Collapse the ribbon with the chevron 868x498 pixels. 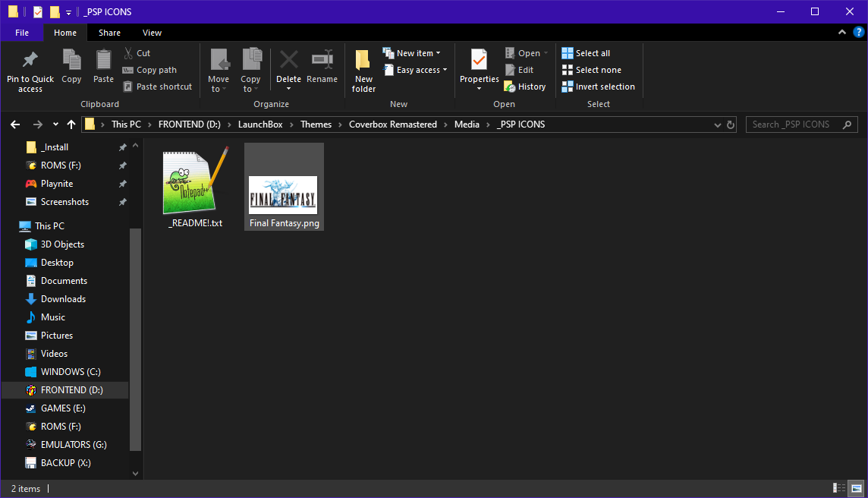842,32
